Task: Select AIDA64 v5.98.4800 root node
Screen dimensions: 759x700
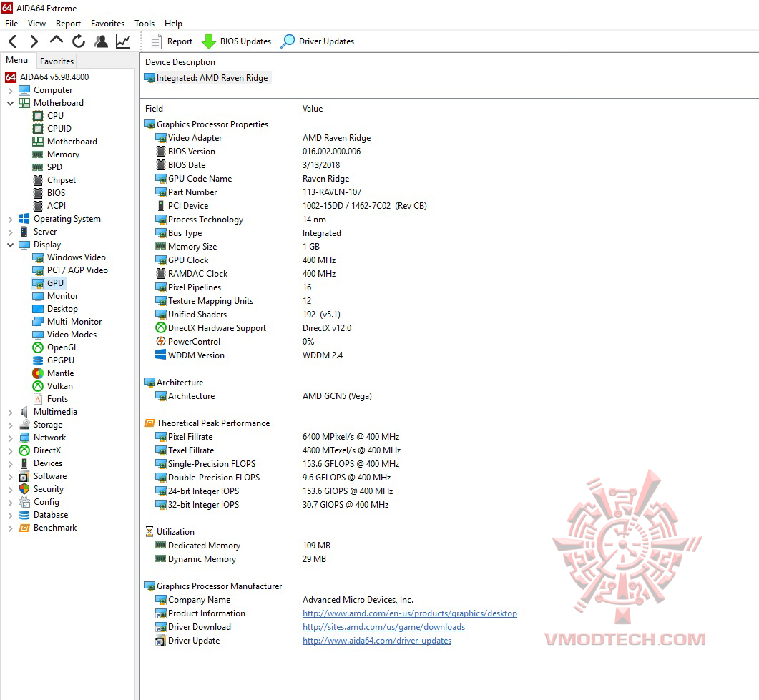Action: (x=47, y=77)
